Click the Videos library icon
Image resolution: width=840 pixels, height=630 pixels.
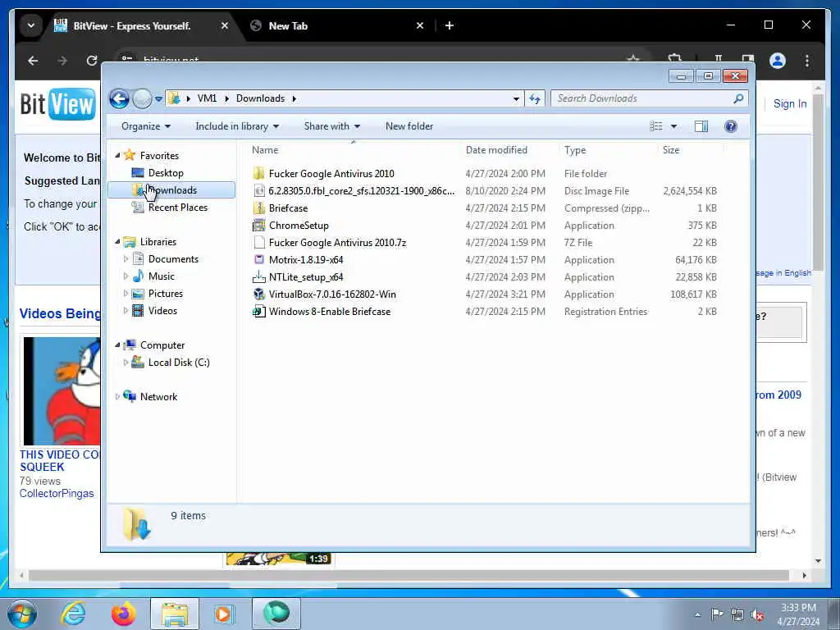[138, 310]
